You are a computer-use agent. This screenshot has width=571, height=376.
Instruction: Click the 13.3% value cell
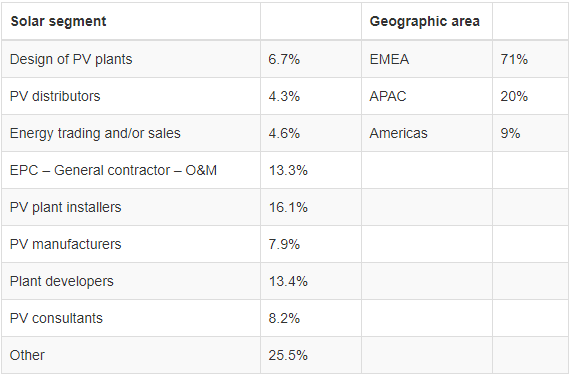(x=311, y=170)
